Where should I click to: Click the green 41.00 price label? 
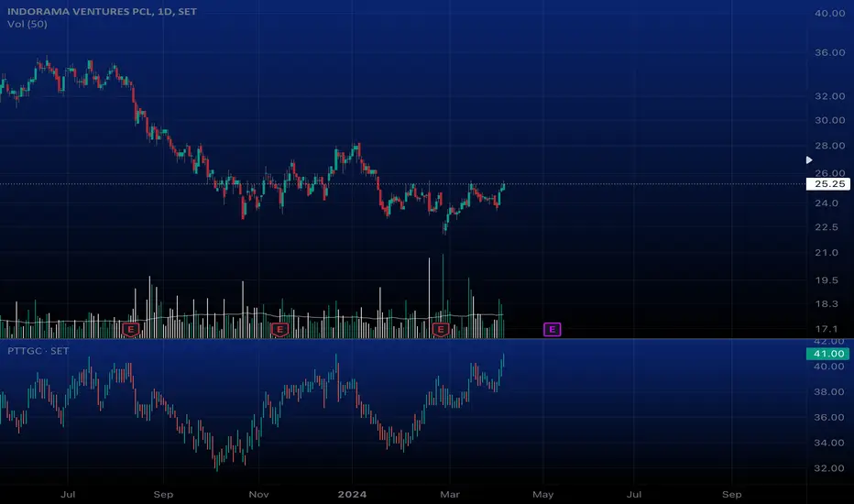point(828,354)
